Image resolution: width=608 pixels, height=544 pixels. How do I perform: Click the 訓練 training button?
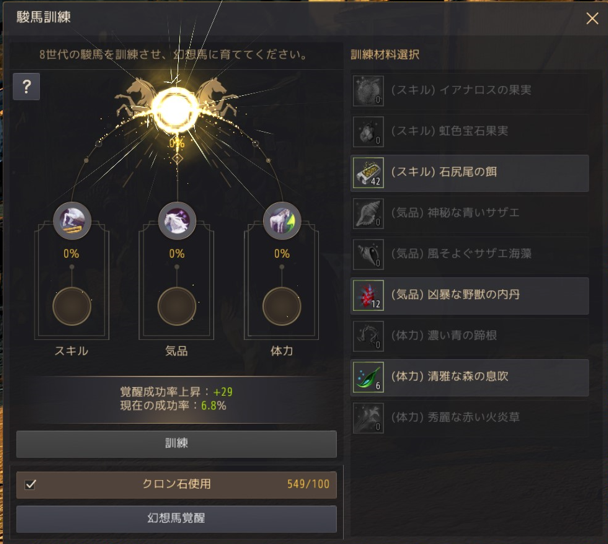(x=176, y=444)
